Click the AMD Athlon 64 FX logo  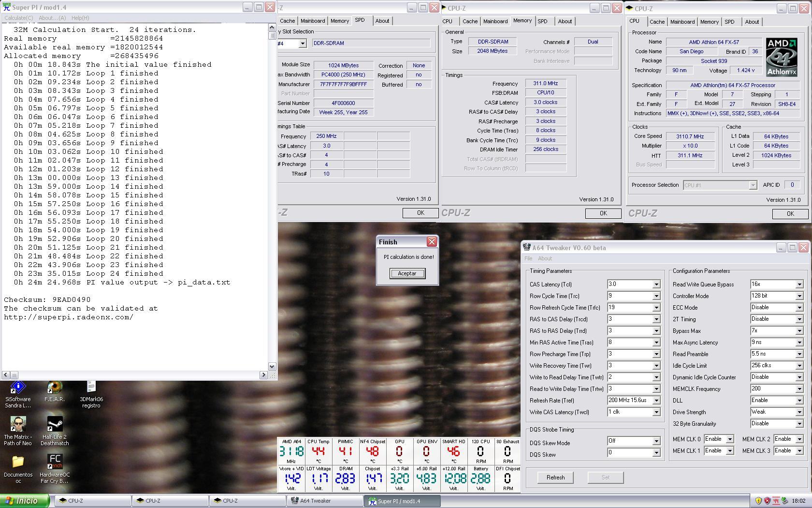click(x=781, y=57)
